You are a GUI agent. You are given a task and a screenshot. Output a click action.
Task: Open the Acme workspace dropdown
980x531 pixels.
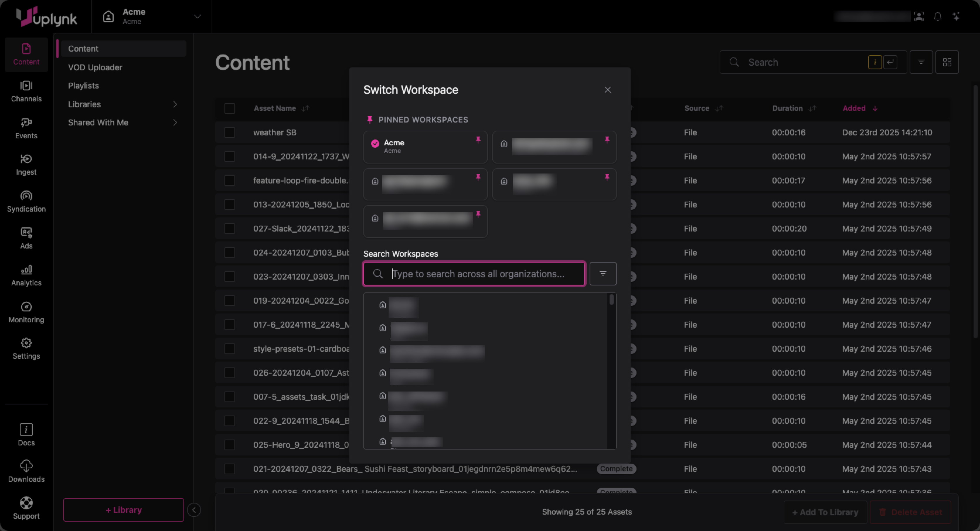point(197,16)
